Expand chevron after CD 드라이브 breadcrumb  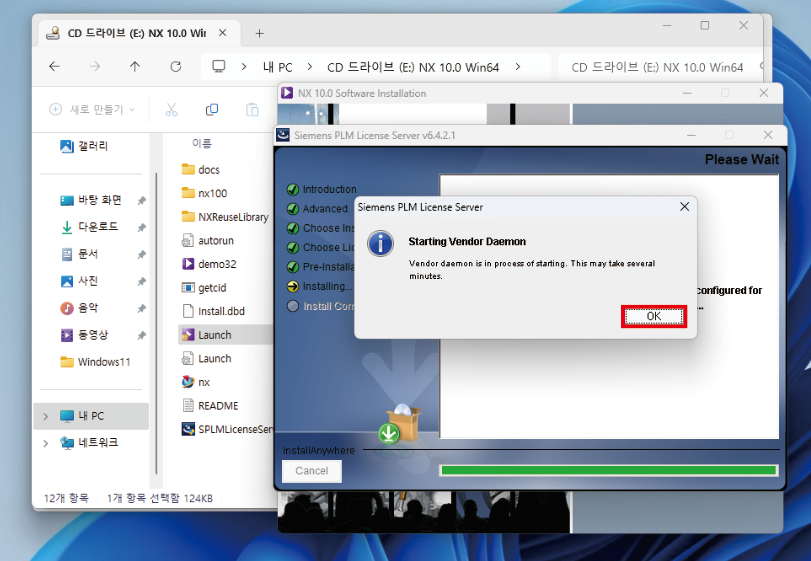click(x=518, y=67)
